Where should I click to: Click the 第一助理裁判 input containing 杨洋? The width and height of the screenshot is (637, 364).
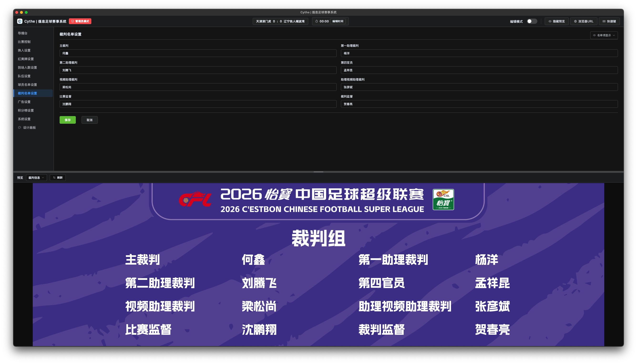(x=479, y=53)
